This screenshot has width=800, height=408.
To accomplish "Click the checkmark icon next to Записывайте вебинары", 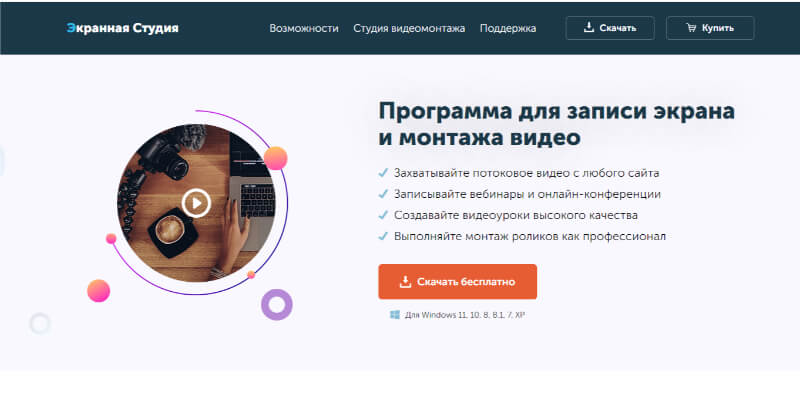I will (383, 194).
